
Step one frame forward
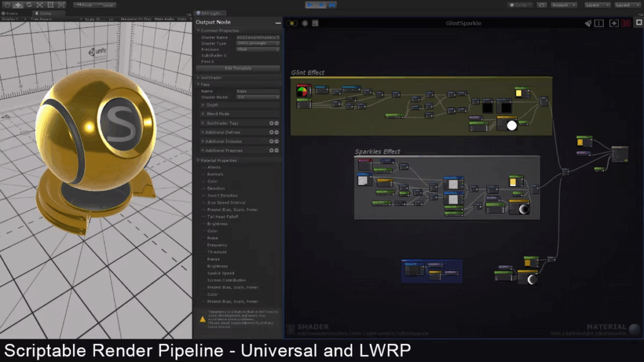click(332, 5)
